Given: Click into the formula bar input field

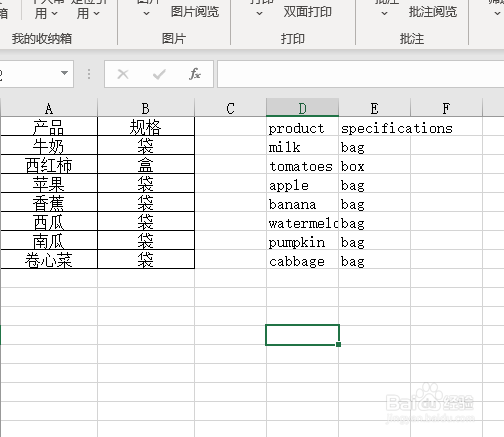Looking at the screenshot, I should pos(361,74).
